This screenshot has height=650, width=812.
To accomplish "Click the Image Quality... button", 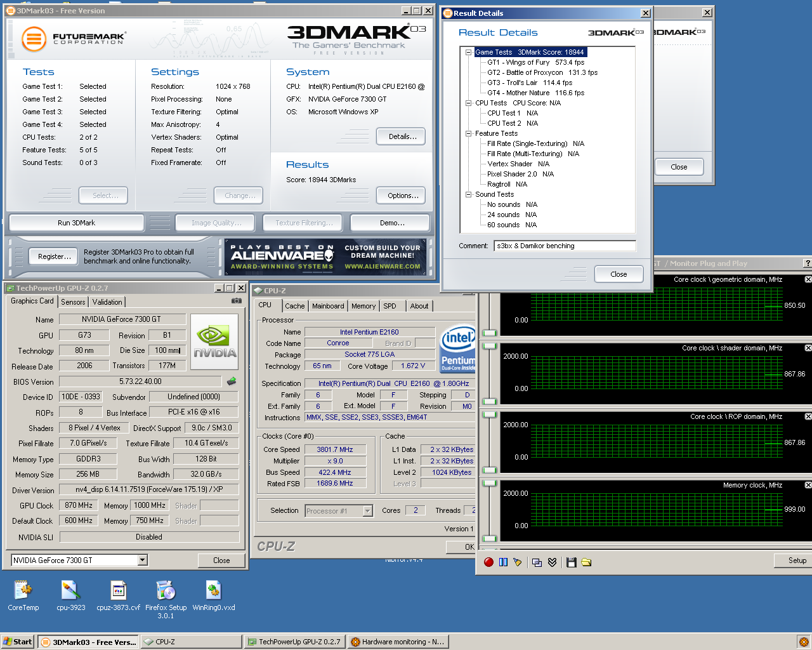I will pos(216,223).
